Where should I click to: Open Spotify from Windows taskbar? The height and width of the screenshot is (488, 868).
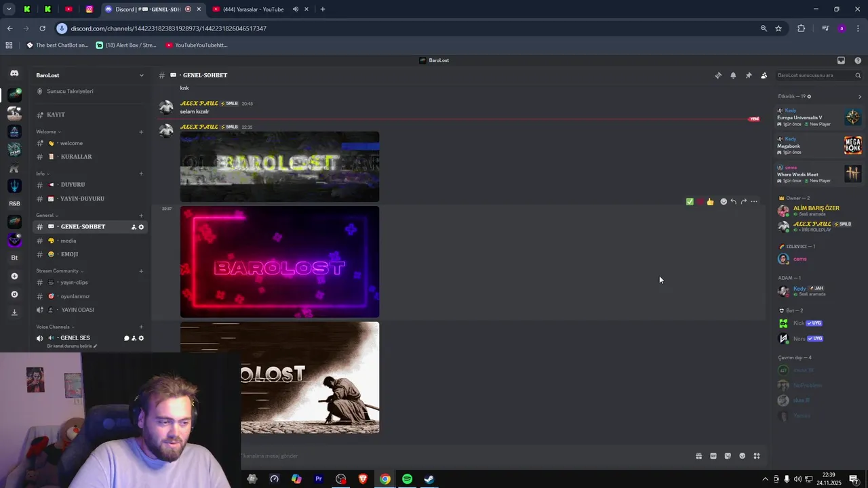click(407, 479)
